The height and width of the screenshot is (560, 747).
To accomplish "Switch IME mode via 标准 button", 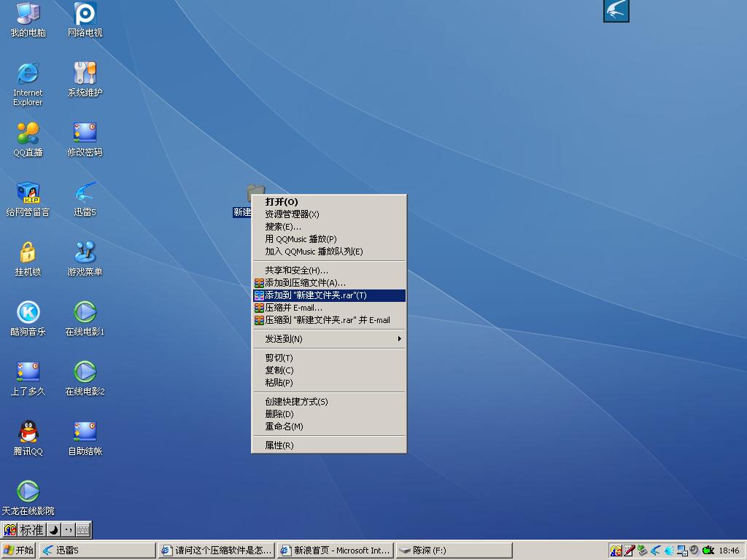I will point(31,530).
